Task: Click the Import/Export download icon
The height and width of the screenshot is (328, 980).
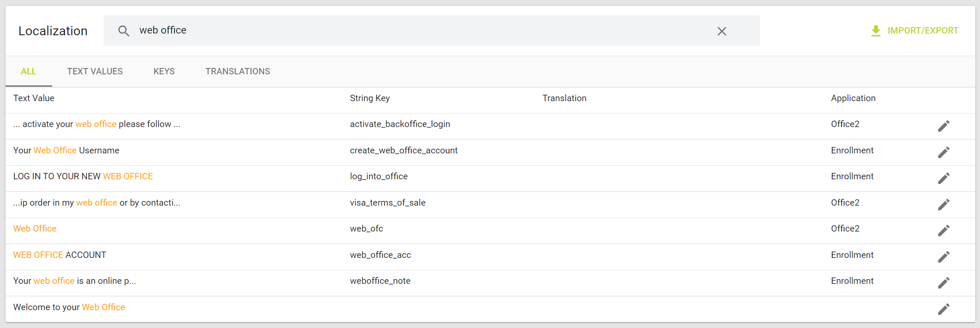Action: [x=876, y=31]
